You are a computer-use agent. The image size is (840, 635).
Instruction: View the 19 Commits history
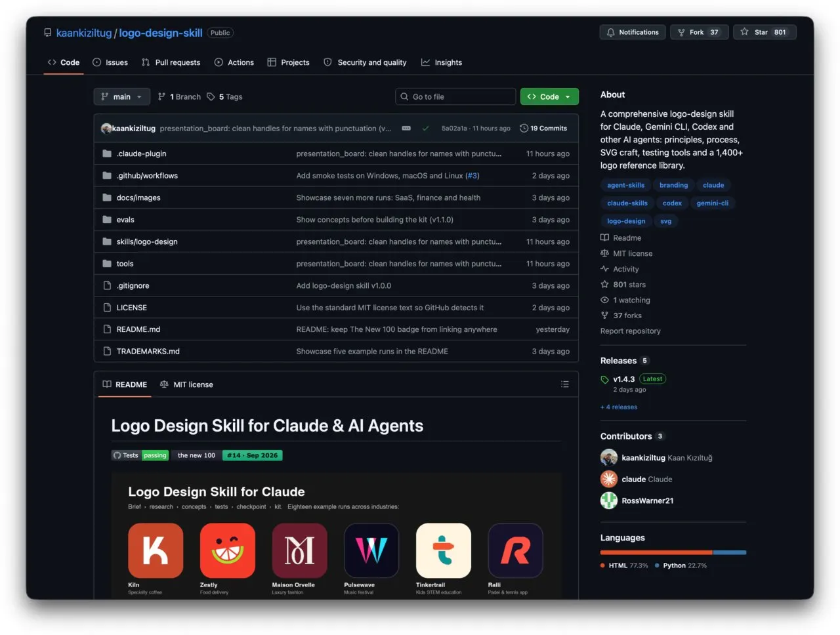tap(543, 129)
